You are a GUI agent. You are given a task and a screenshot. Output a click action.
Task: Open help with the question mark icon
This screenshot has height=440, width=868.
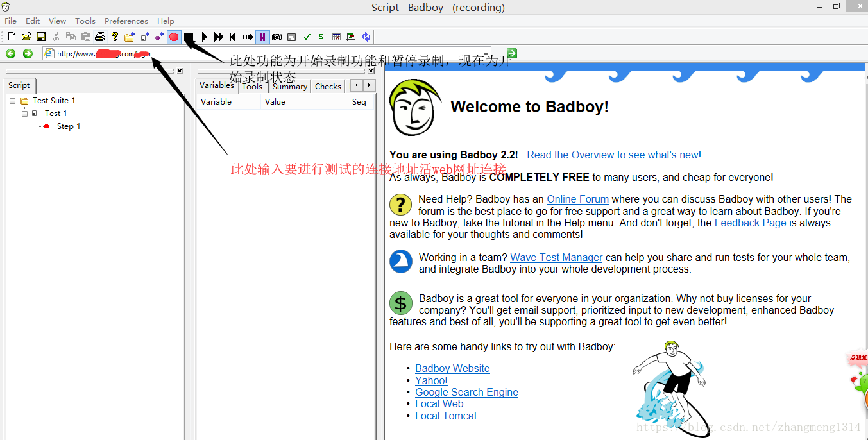pyautogui.click(x=115, y=37)
